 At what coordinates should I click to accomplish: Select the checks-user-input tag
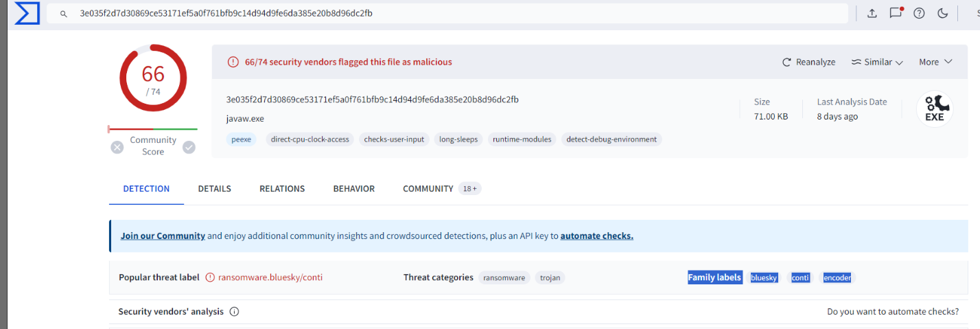pyautogui.click(x=395, y=139)
